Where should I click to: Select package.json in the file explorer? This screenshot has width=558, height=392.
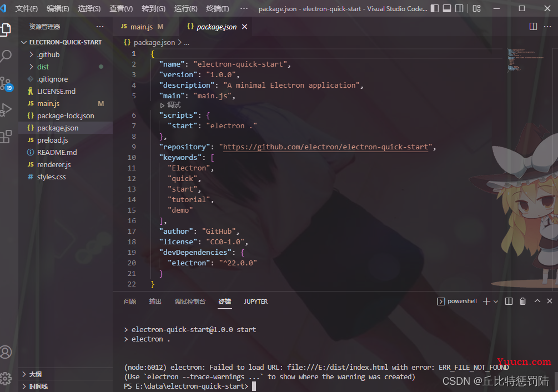pos(66,128)
